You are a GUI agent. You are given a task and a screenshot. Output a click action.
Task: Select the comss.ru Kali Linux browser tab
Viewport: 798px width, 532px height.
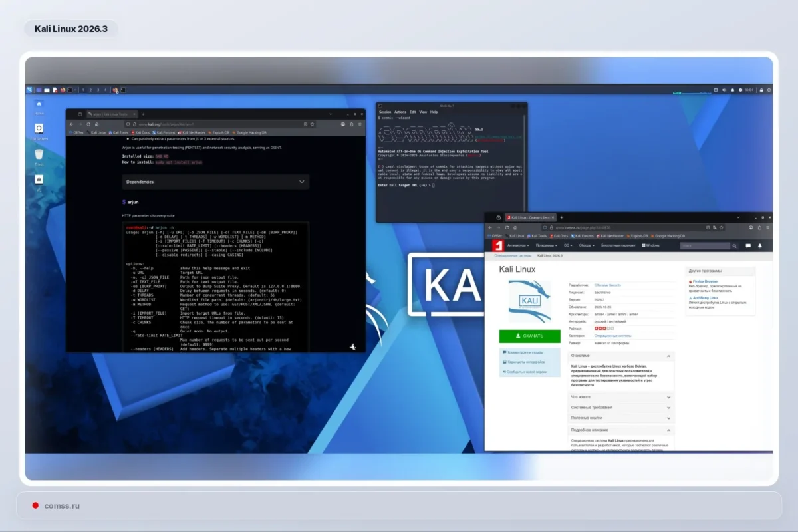click(x=531, y=217)
